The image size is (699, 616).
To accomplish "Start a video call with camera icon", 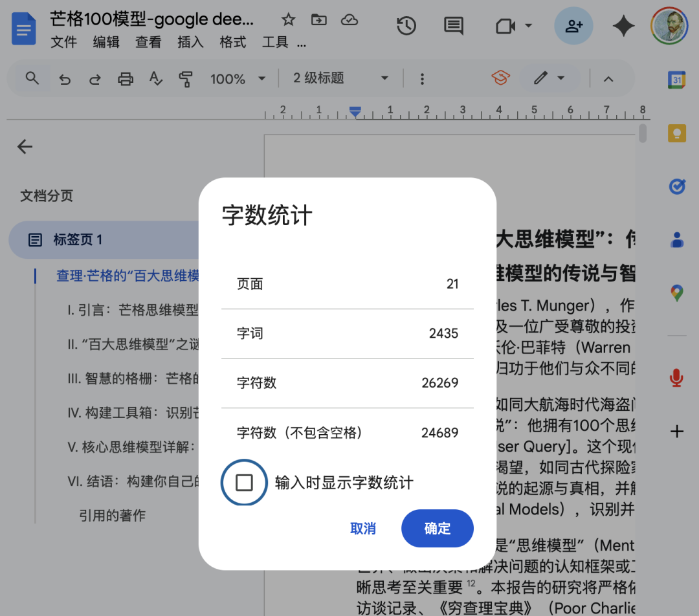I will (505, 26).
